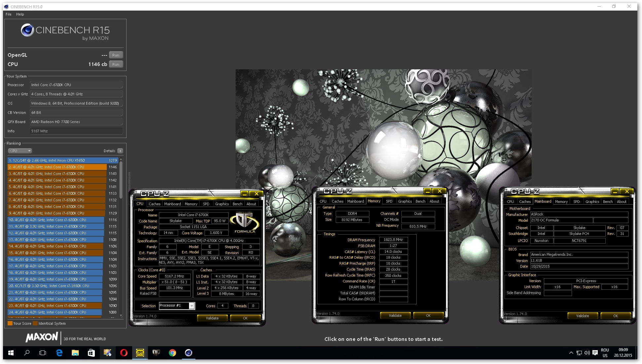Click Validate in left CPU-Z window

click(x=212, y=318)
